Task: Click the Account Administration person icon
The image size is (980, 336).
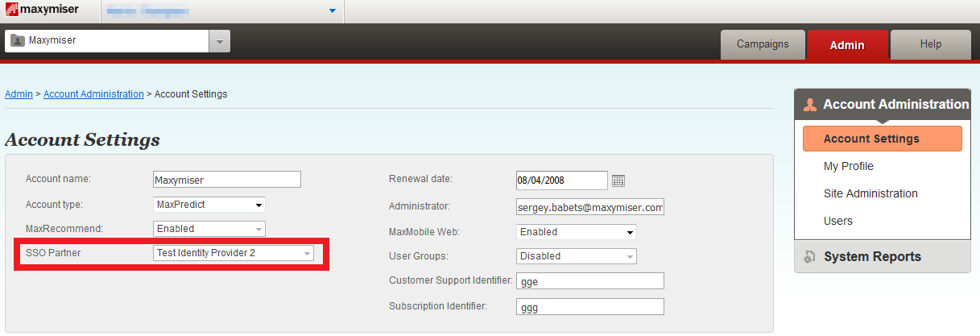Action: coord(810,105)
